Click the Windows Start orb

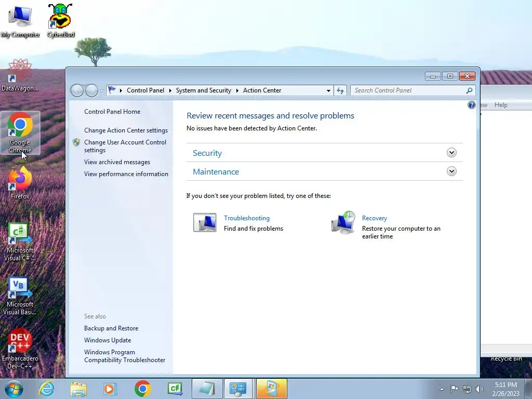(x=14, y=389)
